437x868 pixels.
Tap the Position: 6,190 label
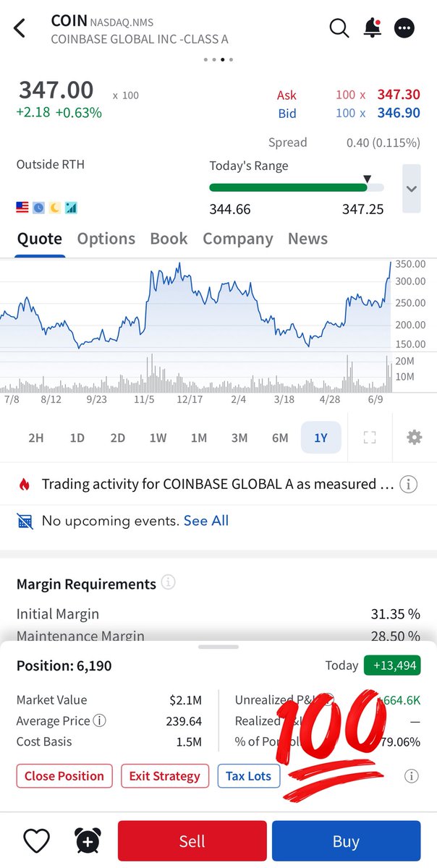tap(64, 665)
